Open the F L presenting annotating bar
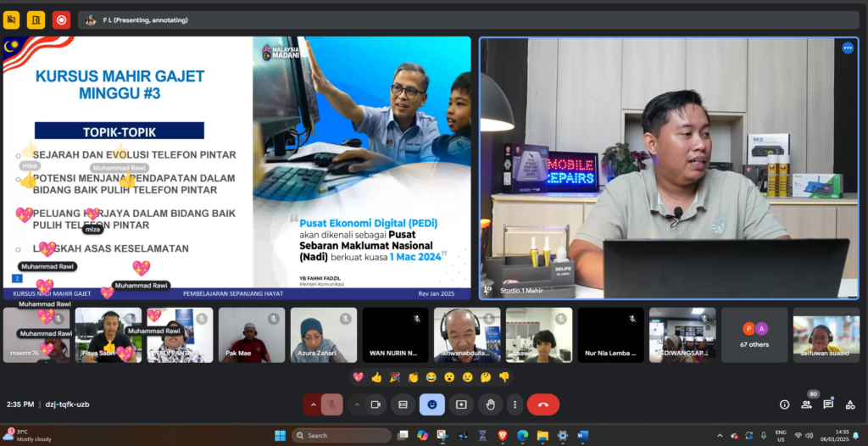 468,20
